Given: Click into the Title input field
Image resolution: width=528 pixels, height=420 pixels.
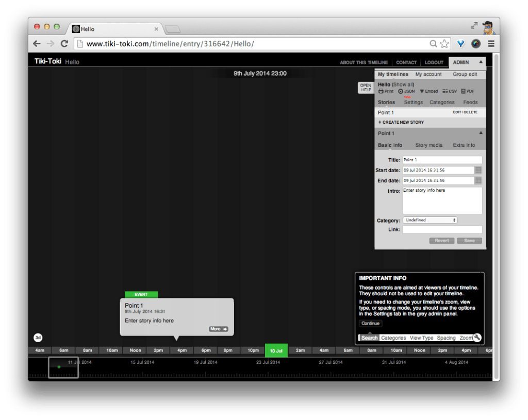Looking at the screenshot, I should tap(442, 160).
